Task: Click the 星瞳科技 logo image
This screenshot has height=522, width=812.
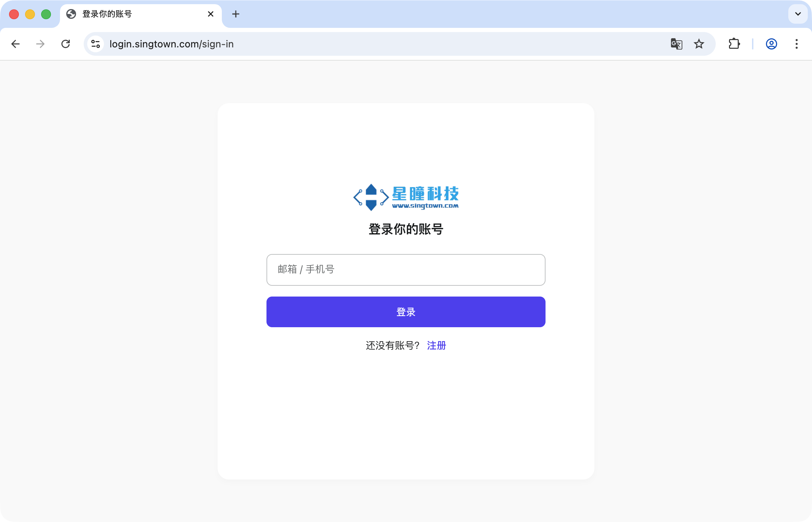Action: click(406, 197)
